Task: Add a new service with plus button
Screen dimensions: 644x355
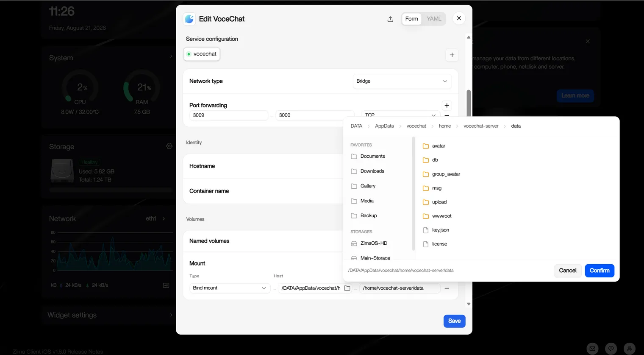Action: (452, 55)
